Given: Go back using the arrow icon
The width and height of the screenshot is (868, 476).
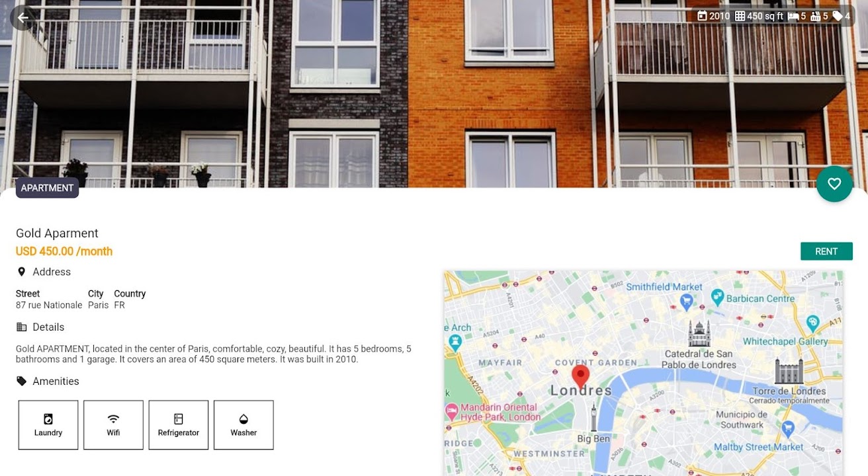Looking at the screenshot, I should tap(23, 18).
